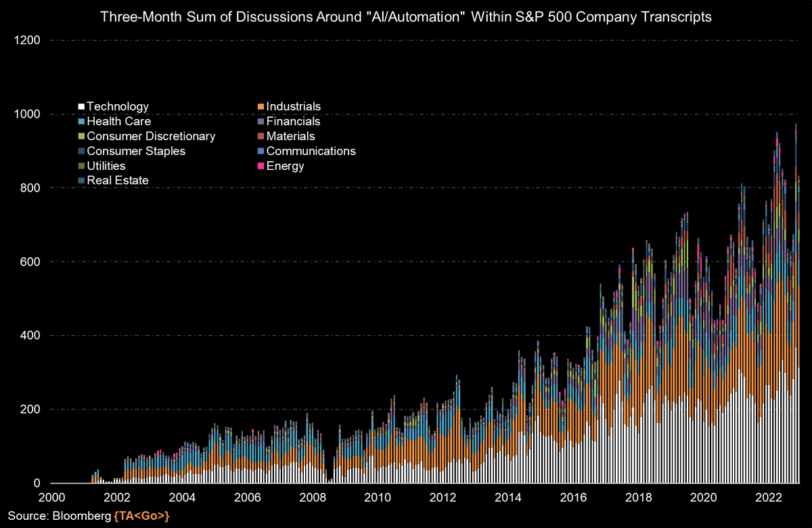This screenshot has height=528, width=812.
Task: Click the 2012 x-axis tick label
Action: click(443, 497)
